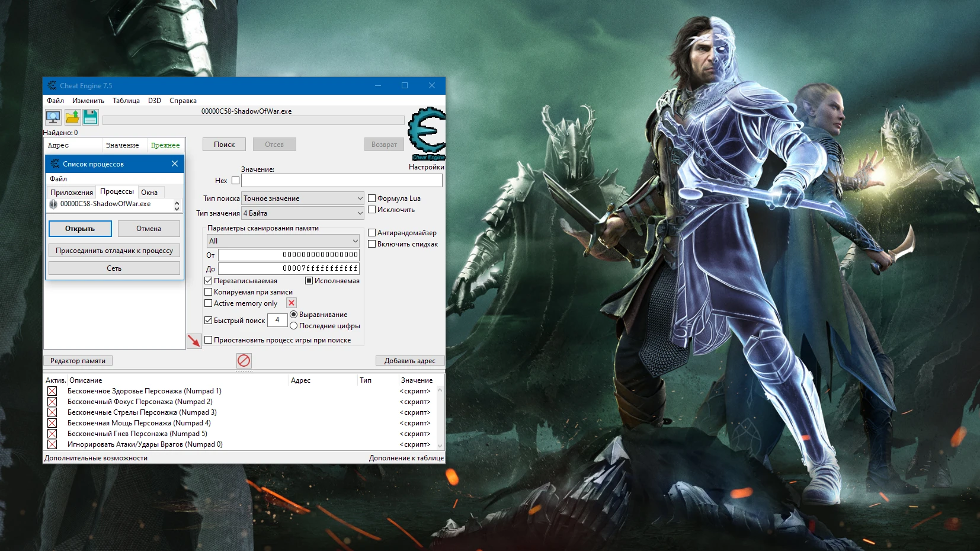Select a process via the computer icon

52,117
